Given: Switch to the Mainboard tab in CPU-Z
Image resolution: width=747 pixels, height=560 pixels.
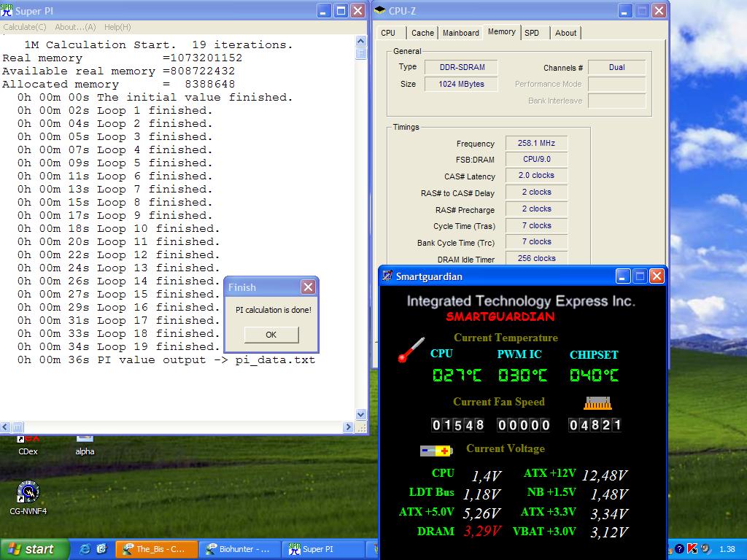Looking at the screenshot, I should point(461,33).
